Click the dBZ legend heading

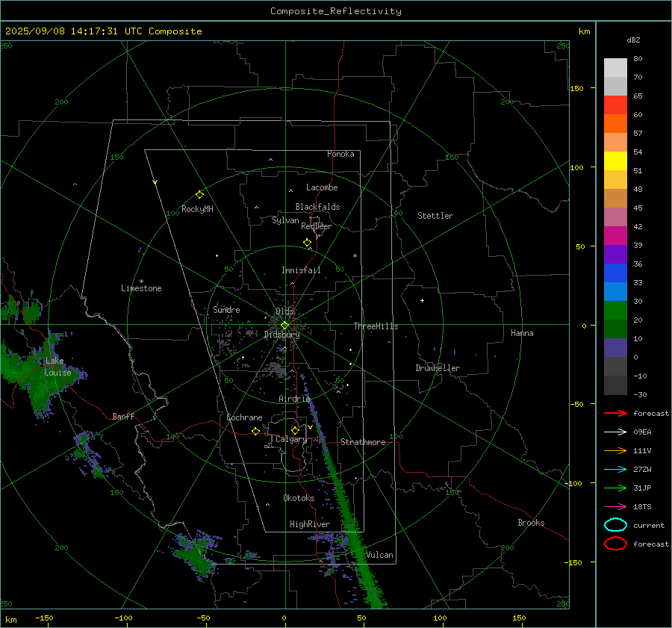click(633, 40)
